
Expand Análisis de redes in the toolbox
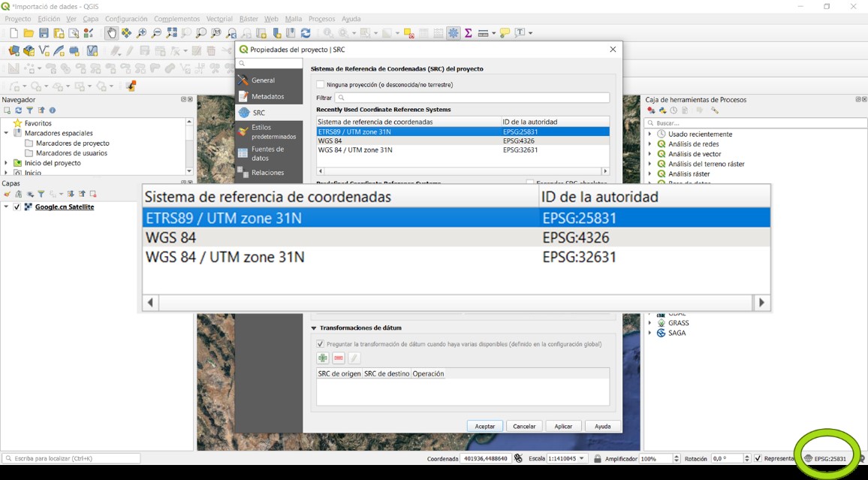pos(650,144)
